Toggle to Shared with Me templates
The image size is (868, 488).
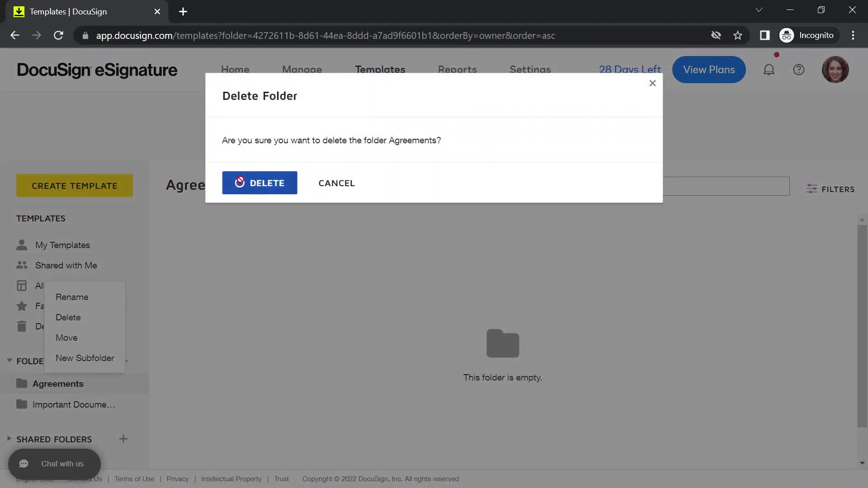pyautogui.click(x=66, y=265)
